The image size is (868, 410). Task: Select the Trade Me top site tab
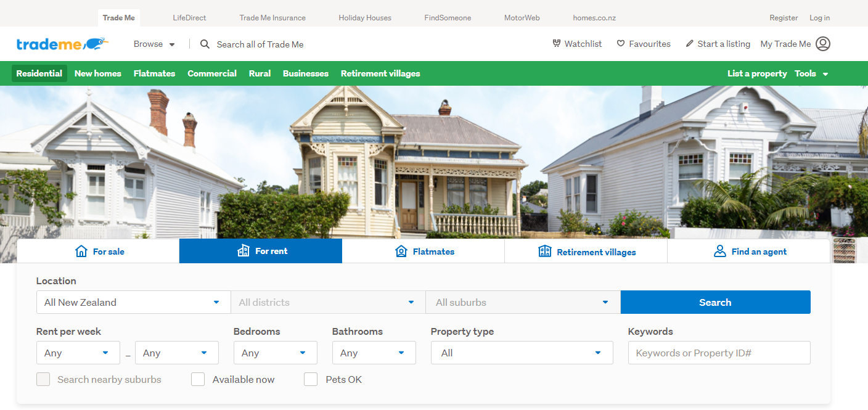[119, 18]
